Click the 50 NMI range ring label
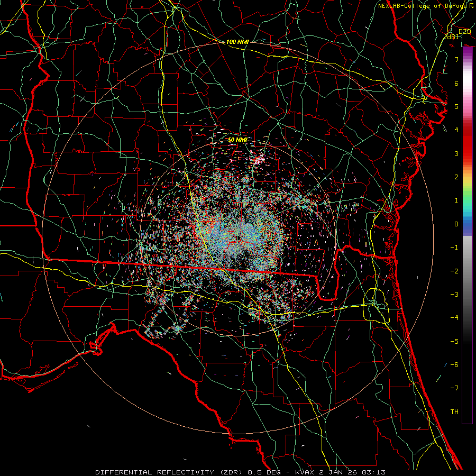The width and height of the screenshot is (476, 476). pyautogui.click(x=237, y=140)
